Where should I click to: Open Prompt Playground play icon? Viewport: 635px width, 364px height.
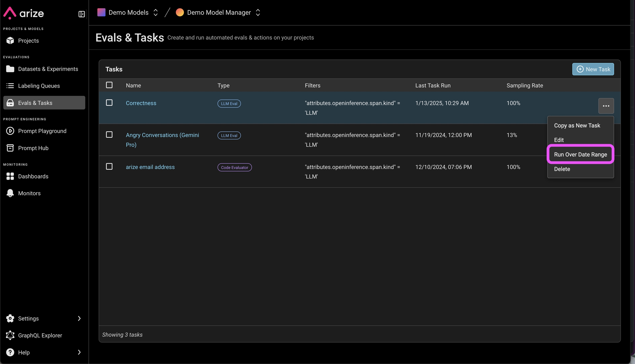point(10,131)
